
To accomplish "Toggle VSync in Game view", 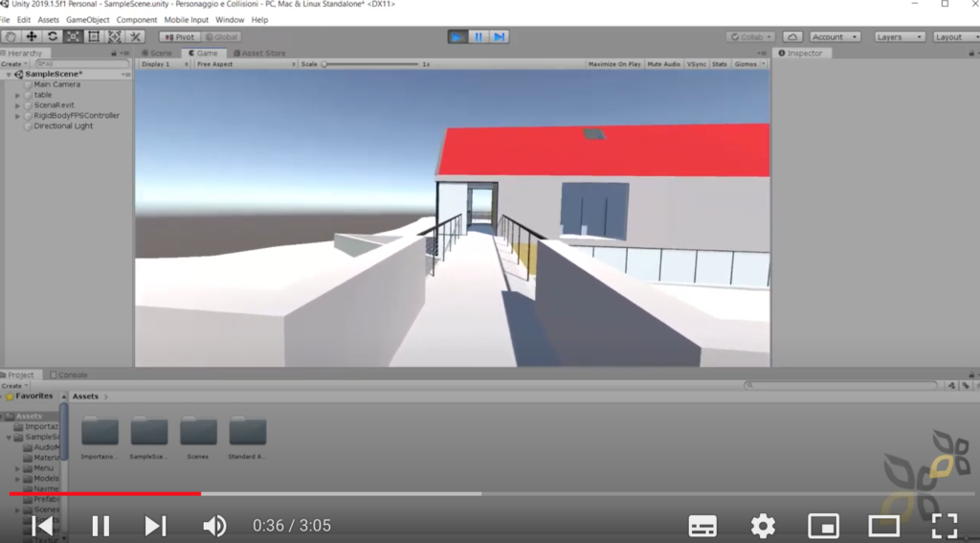I will click(697, 64).
